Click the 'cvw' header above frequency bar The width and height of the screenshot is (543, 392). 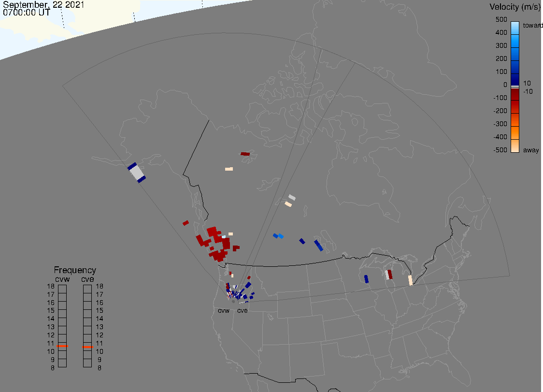click(x=62, y=279)
